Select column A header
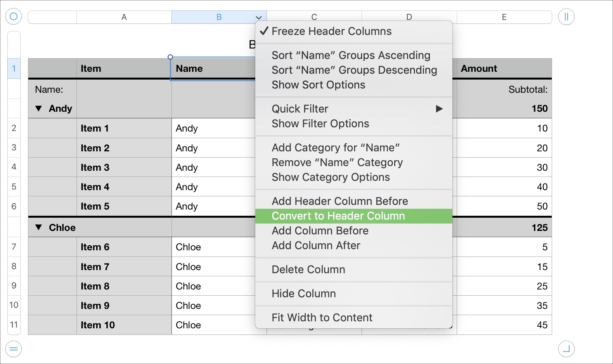Screen dimensions: 613x364 [124, 17]
